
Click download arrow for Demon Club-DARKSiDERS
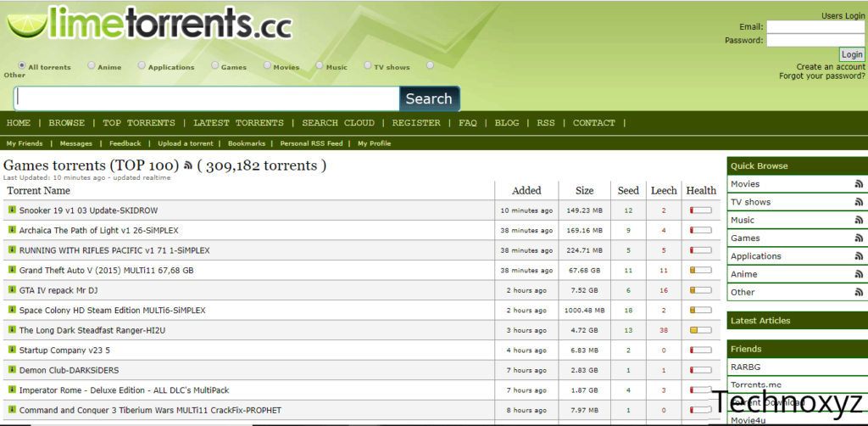(12, 369)
